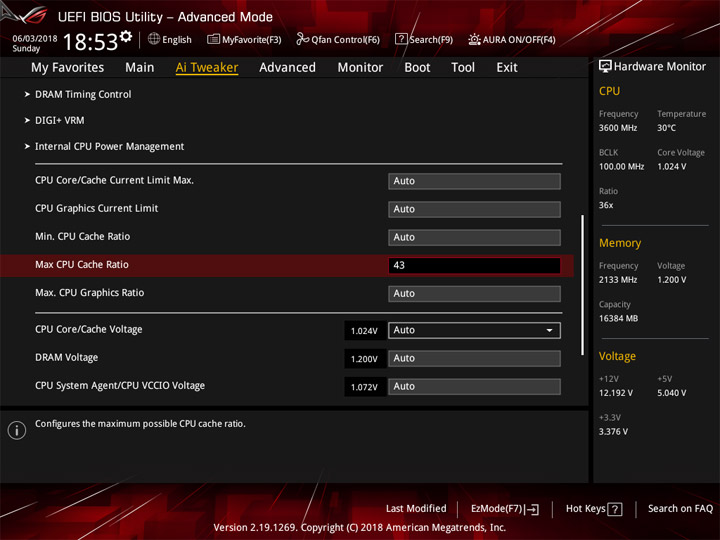This screenshot has height=540, width=720.
Task: Click the 2133 MHz memory frequency value
Action: 618,279
